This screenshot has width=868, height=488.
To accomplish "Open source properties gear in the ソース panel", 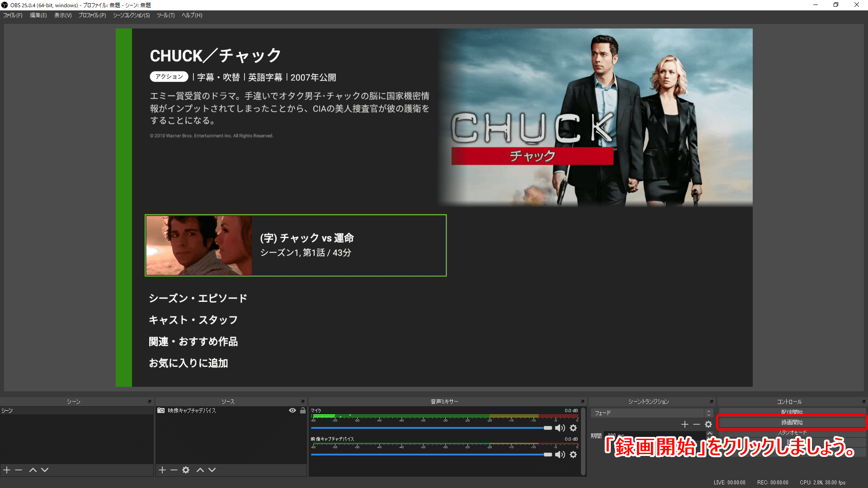I will (x=186, y=470).
